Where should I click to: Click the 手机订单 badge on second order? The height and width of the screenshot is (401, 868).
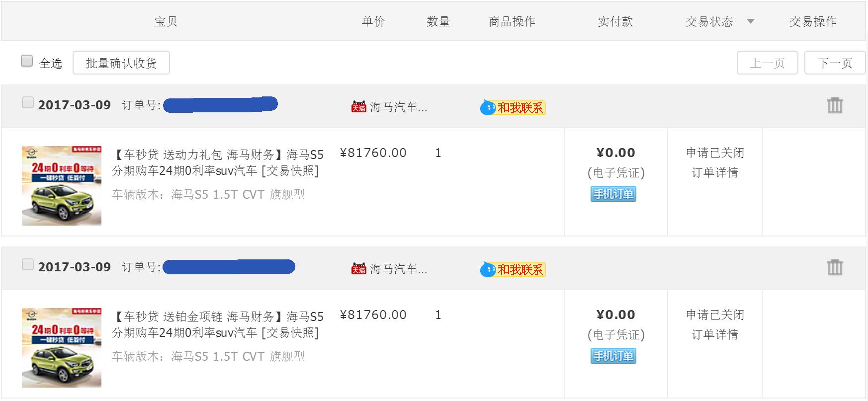coord(613,356)
